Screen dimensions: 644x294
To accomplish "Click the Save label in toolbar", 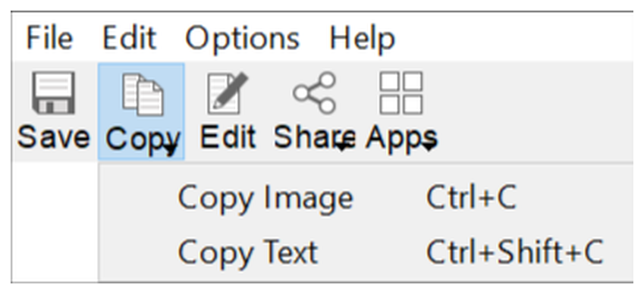I will tap(53, 137).
